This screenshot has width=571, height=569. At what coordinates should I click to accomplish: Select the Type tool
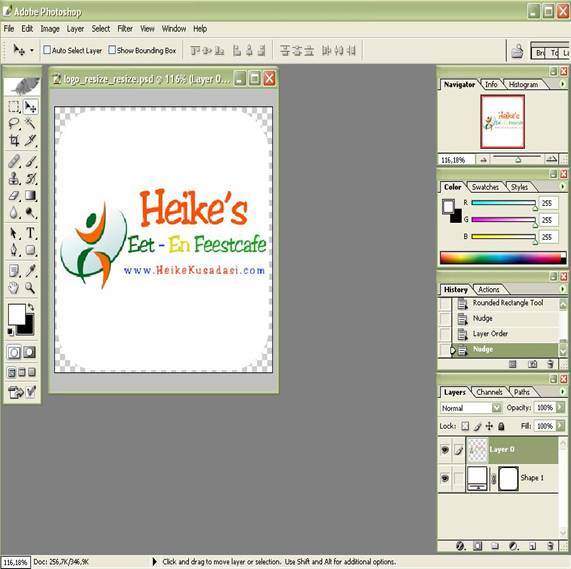31,233
